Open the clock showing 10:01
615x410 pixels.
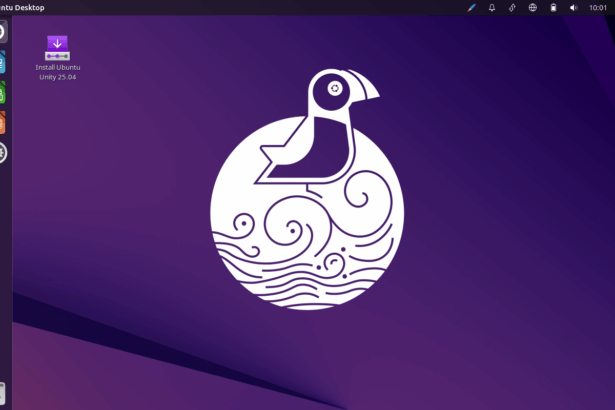pyautogui.click(x=598, y=7)
